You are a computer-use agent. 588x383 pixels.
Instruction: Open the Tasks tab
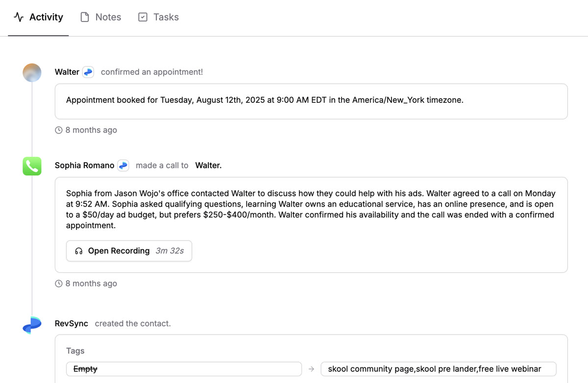click(x=165, y=17)
